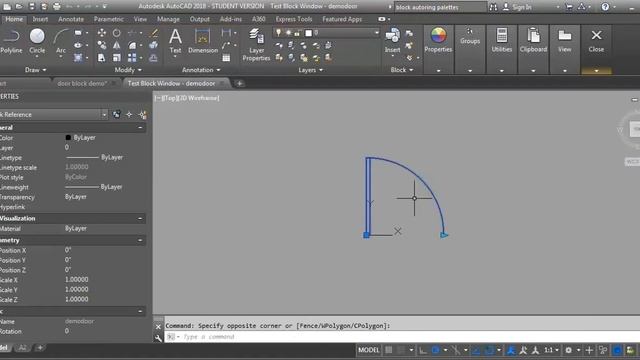Toggle Layer On/Off lightbulb icon
640x360 pixels.
point(278,33)
